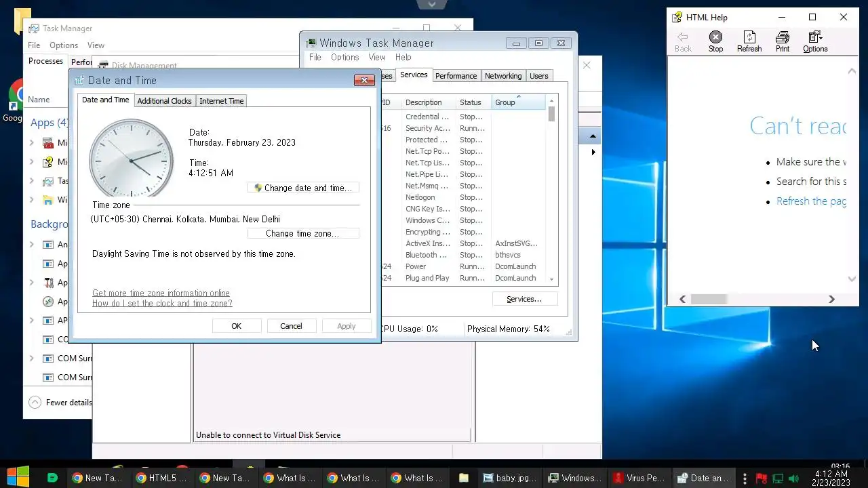Sort services by the Status column

click(x=473, y=102)
